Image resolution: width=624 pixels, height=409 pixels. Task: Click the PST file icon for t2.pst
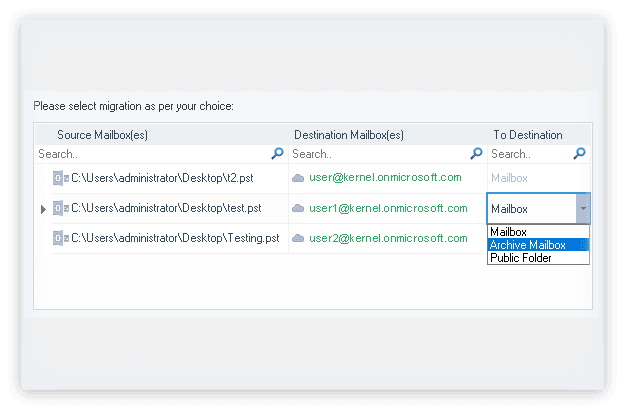coord(60,178)
